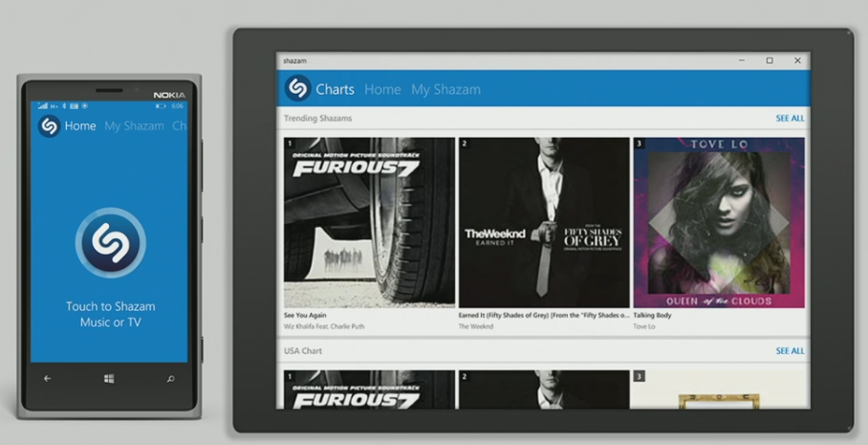Viewport: 868px width, 445px height.
Task: Click 'Tove Lo' artist name below cover
Action: [x=643, y=326]
